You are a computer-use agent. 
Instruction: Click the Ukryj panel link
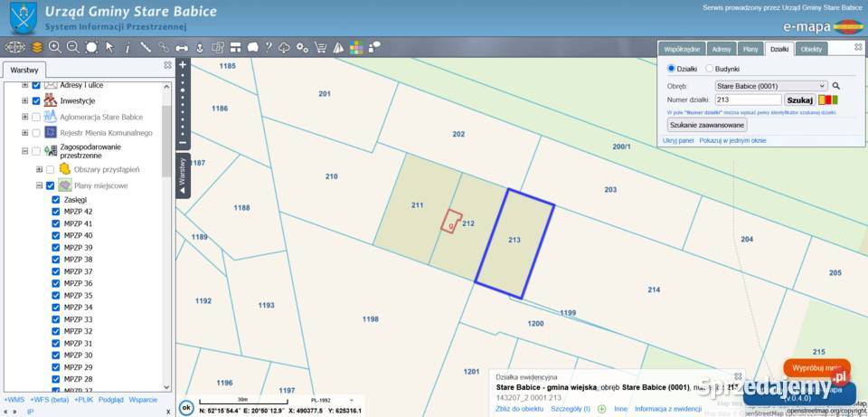678,141
